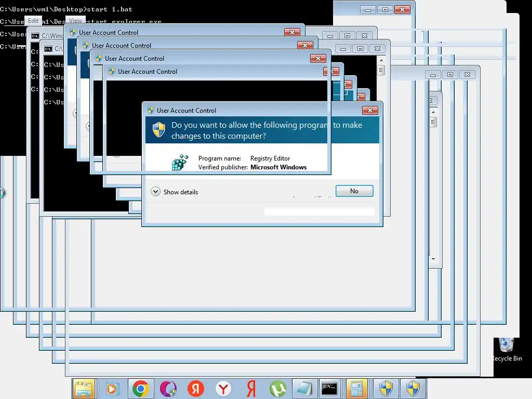Click the title bar shield icon of the front UAC dialog
Viewport: 532px width, 399px height.
[151, 110]
